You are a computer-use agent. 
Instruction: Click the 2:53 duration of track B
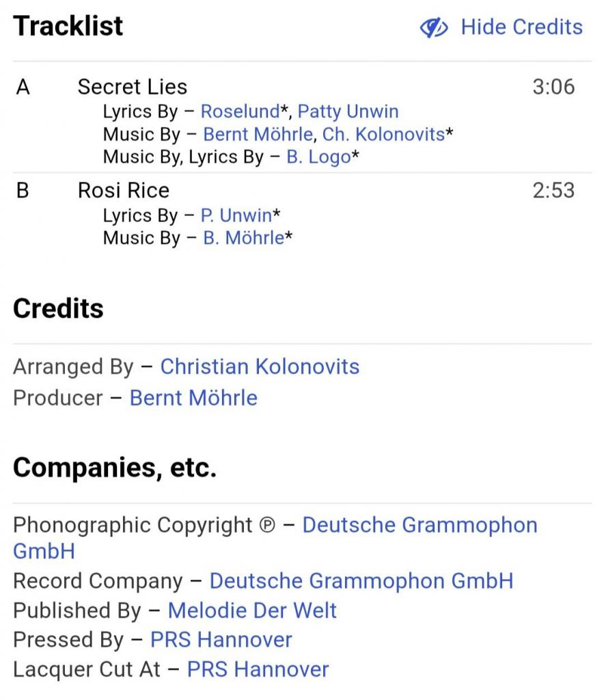(553, 190)
